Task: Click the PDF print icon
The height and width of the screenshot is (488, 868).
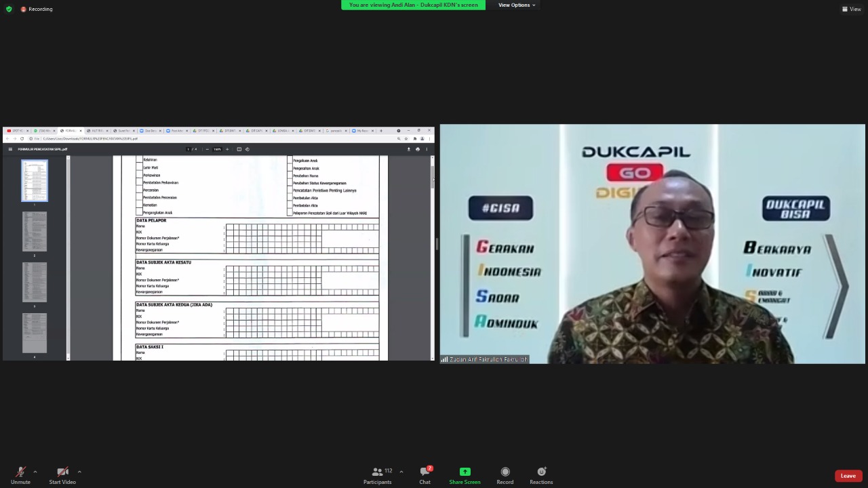Action: point(417,149)
